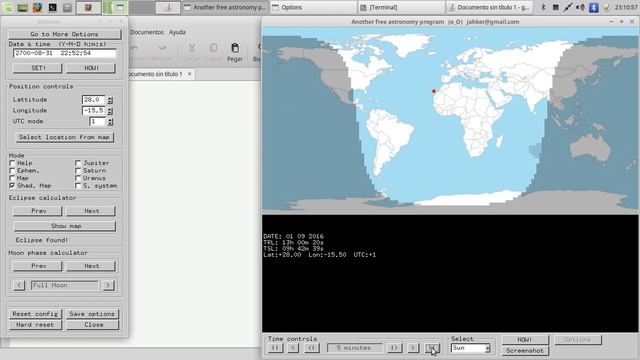This screenshot has width=640, height=360.
Task: Click the Hard reset button
Action: click(35, 325)
